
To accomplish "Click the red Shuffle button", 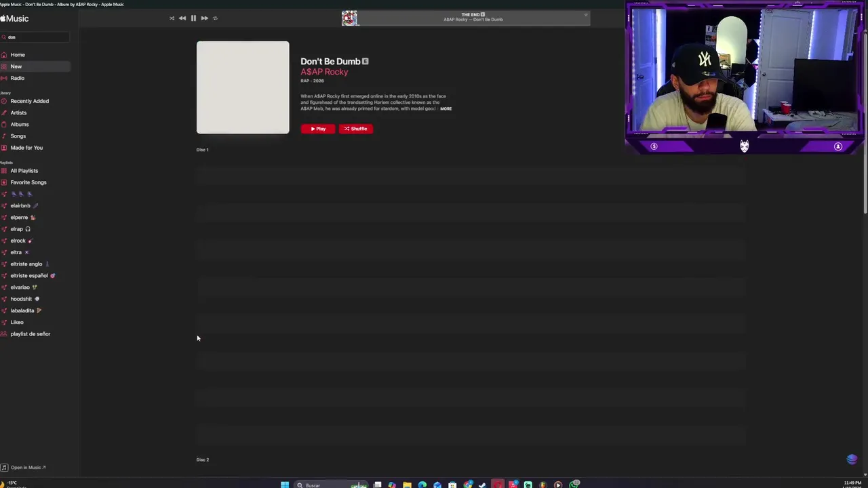I will (x=356, y=129).
